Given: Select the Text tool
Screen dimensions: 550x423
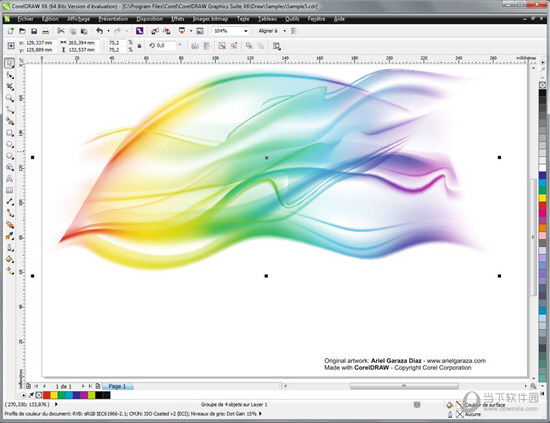Looking at the screenshot, I should pos(9,179).
